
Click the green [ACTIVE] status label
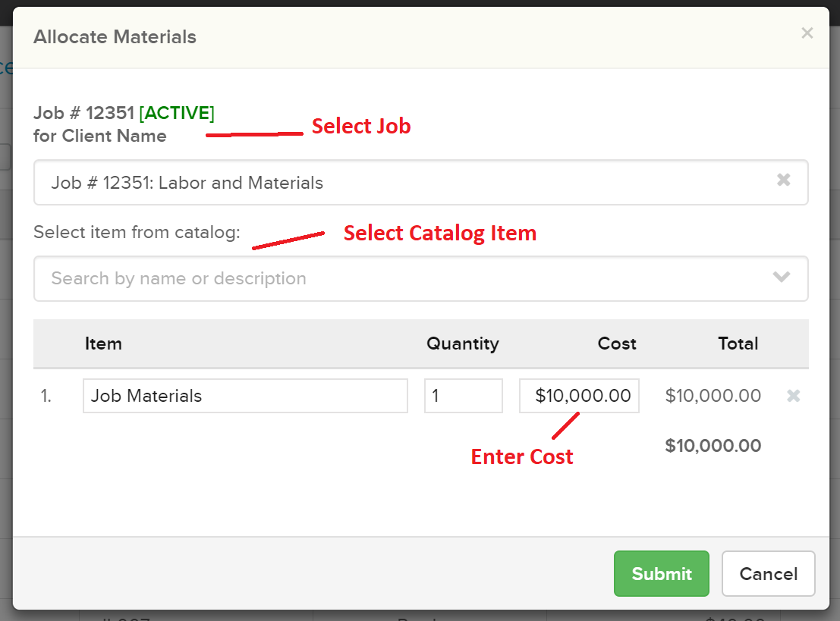[x=177, y=113]
